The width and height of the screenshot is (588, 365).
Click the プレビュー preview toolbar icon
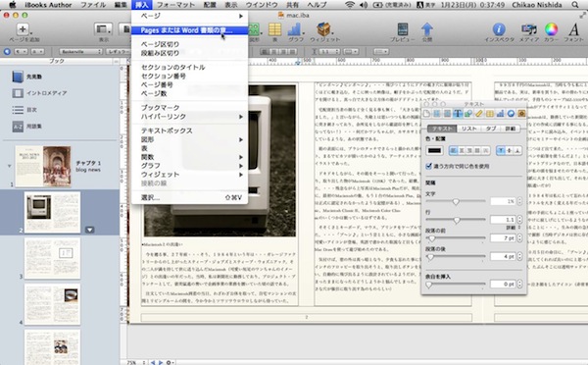[403, 29]
